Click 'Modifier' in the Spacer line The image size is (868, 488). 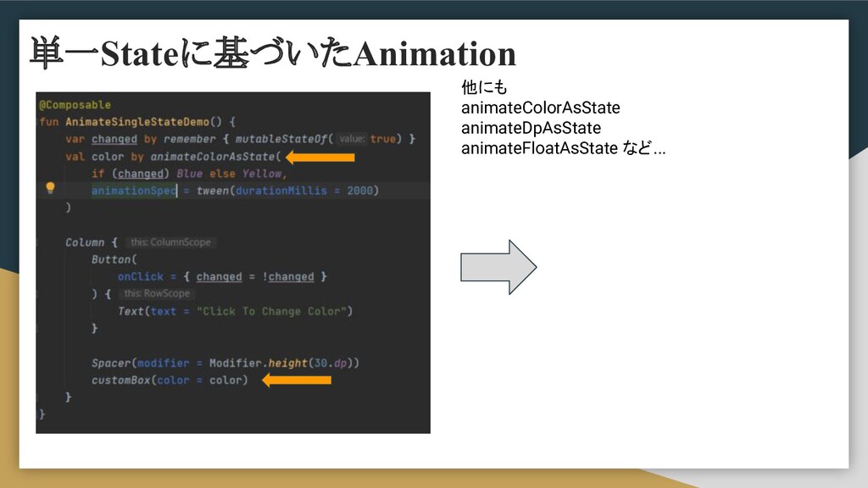coord(236,363)
